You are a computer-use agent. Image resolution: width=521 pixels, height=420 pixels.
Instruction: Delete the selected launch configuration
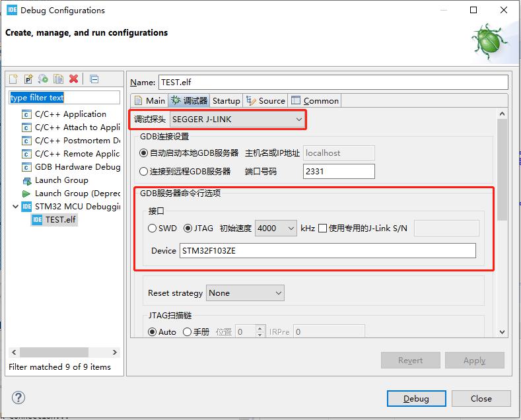coord(73,79)
